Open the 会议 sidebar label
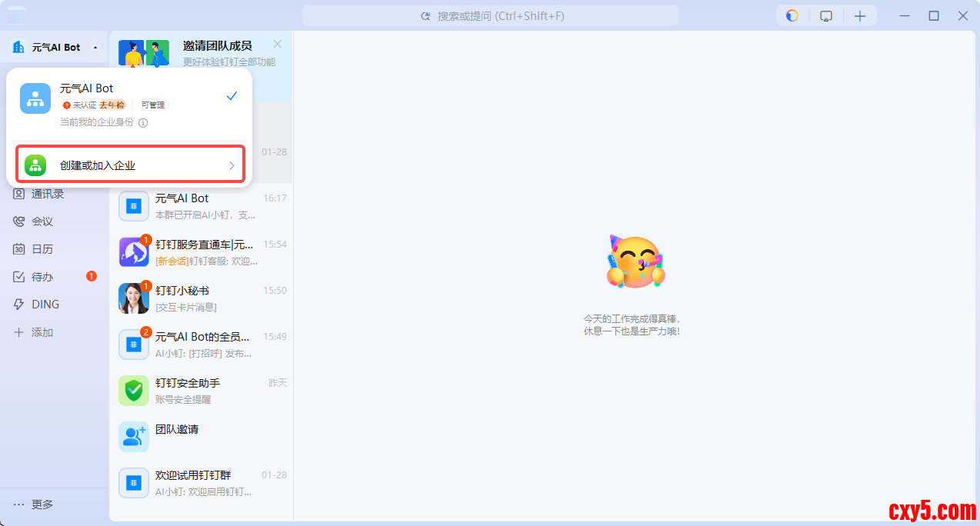 point(42,221)
